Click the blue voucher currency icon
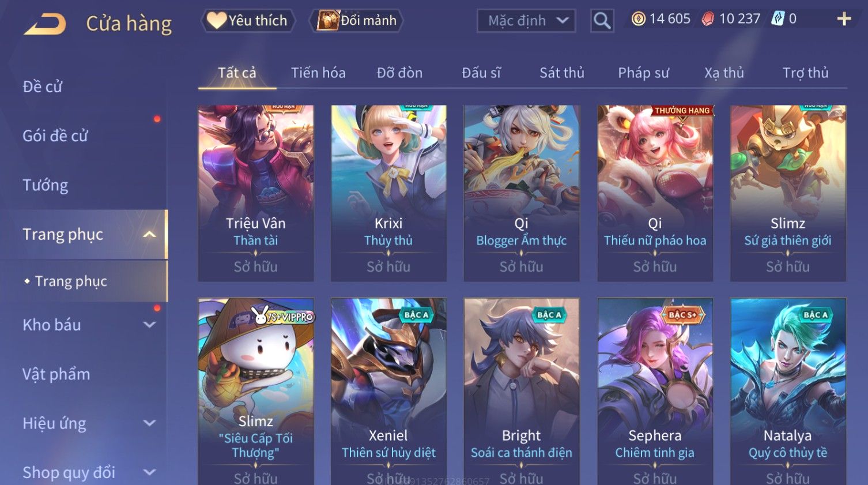868x485 pixels. (x=778, y=19)
